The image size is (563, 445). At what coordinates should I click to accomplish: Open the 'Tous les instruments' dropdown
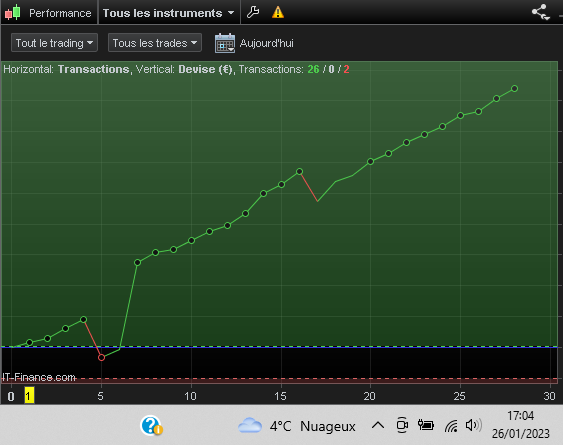(x=168, y=13)
